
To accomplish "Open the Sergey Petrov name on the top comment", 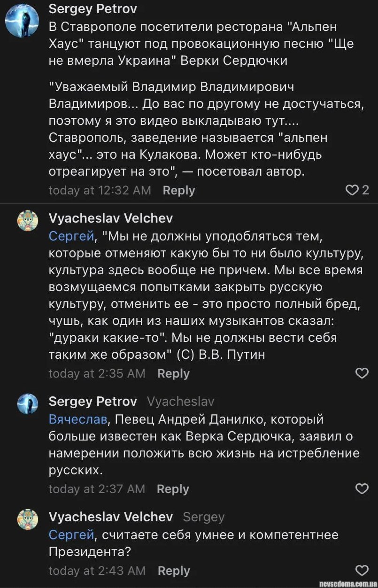I will coord(93,8).
